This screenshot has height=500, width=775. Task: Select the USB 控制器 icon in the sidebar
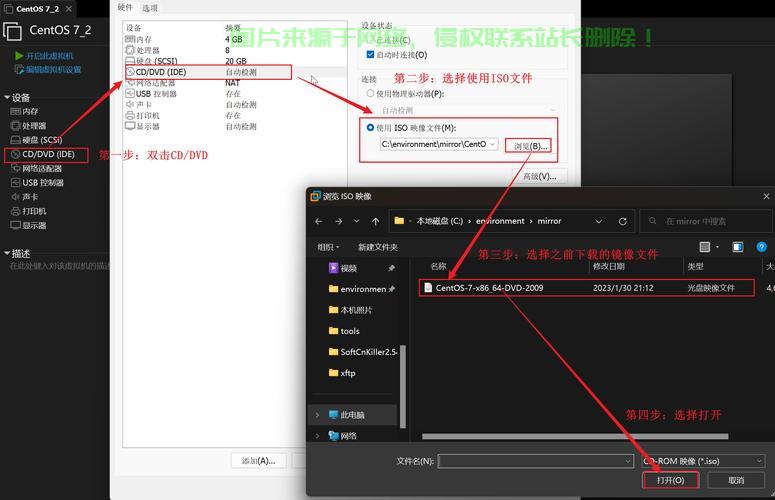[x=15, y=183]
